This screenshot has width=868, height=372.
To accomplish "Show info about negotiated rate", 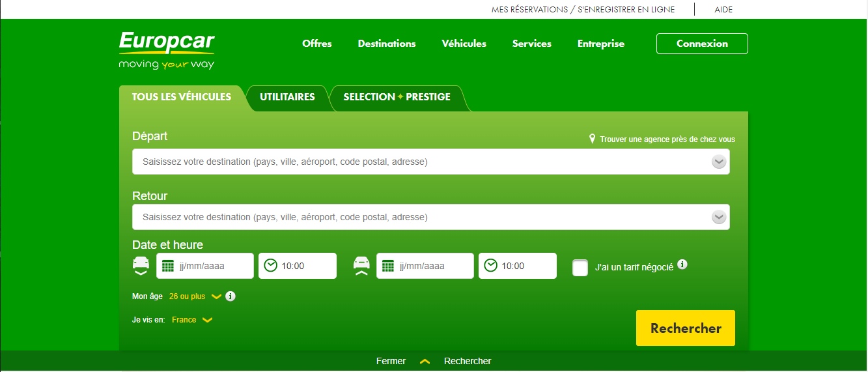I will point(682,265).
